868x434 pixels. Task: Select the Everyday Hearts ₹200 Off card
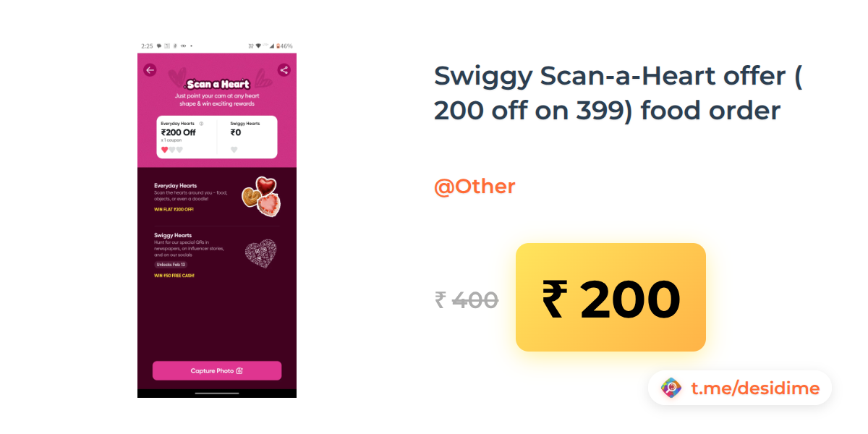tap(187, 137)
